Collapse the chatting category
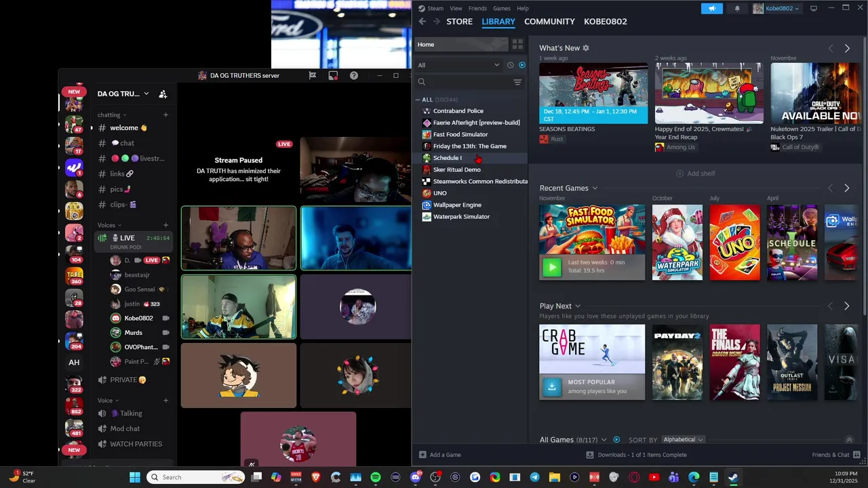The height and width of the screenshot is (488, 868). [x=111, y=115]
